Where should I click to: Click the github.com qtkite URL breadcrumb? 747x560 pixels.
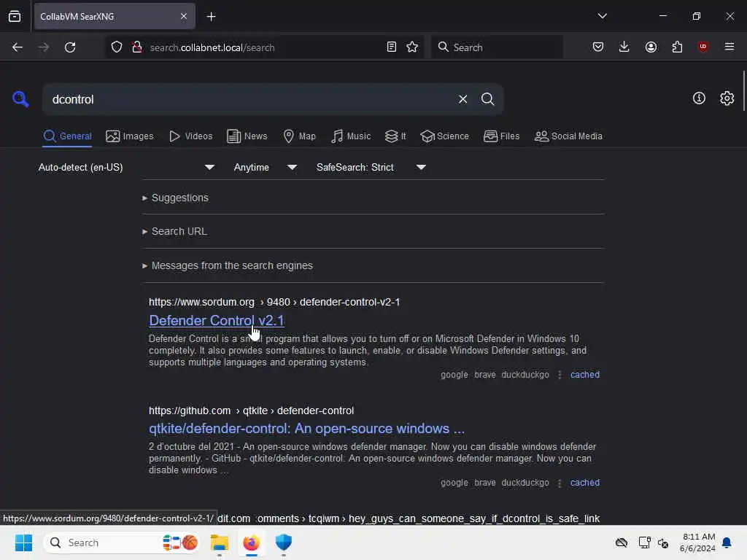[251, 411]
